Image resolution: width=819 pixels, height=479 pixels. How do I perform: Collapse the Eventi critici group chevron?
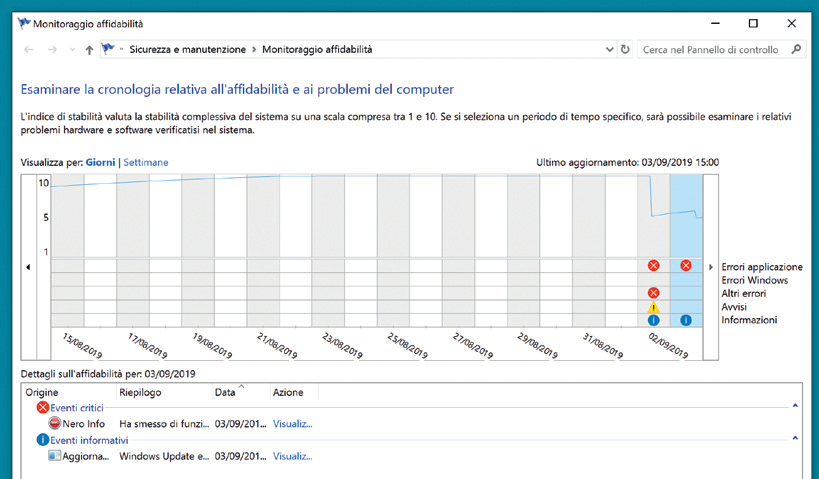[795, 406]
